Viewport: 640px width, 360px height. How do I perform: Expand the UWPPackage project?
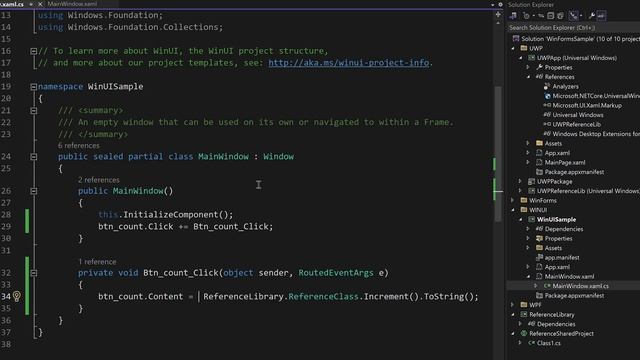520,181
